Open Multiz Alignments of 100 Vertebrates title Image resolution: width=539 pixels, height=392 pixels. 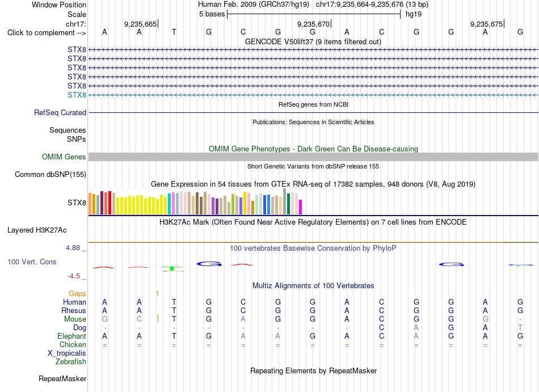(x=313, y=285)
